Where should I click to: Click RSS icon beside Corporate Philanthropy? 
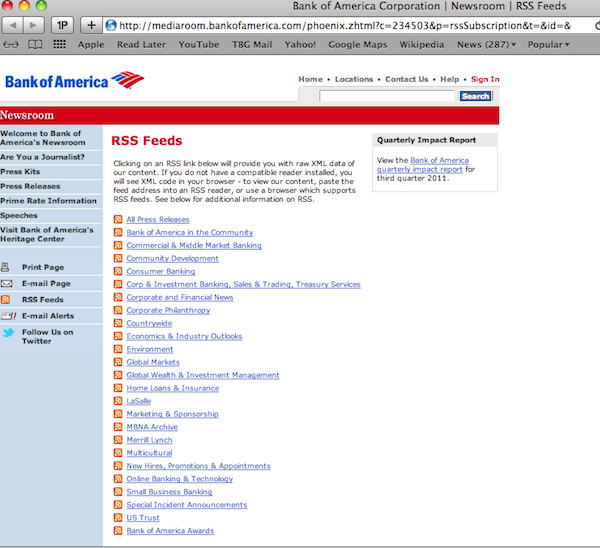tap(118, 310)
